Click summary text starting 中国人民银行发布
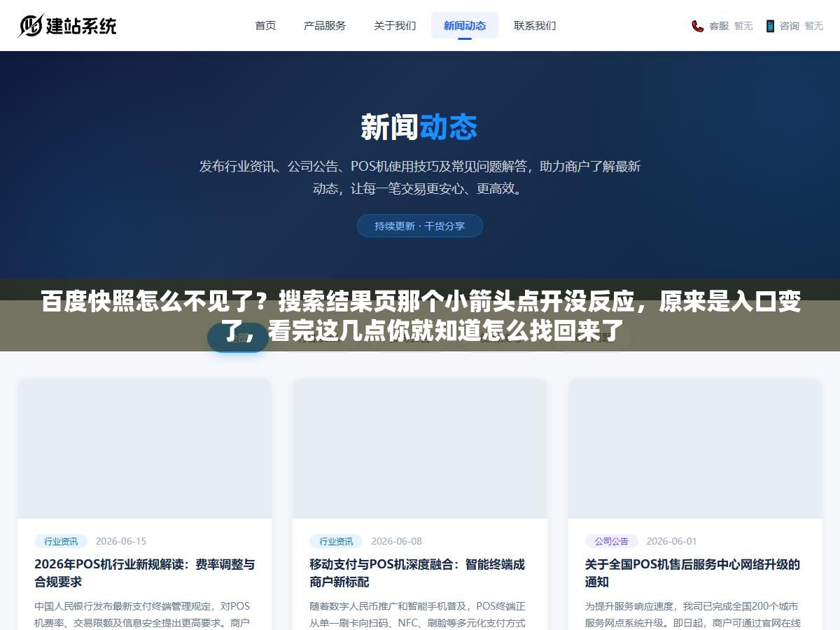The image size is (840, 630). [143, 614]
